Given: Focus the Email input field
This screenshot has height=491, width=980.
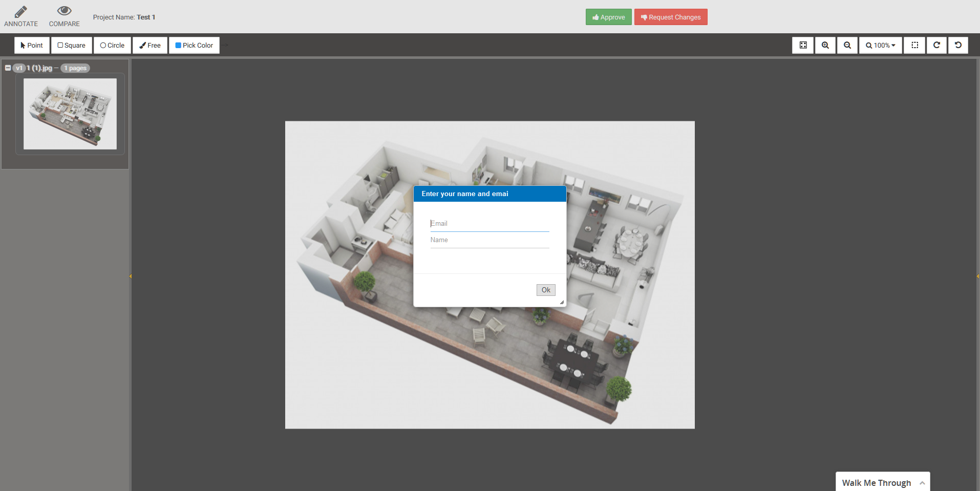Looking at the screenshot, I should (489, 224).
